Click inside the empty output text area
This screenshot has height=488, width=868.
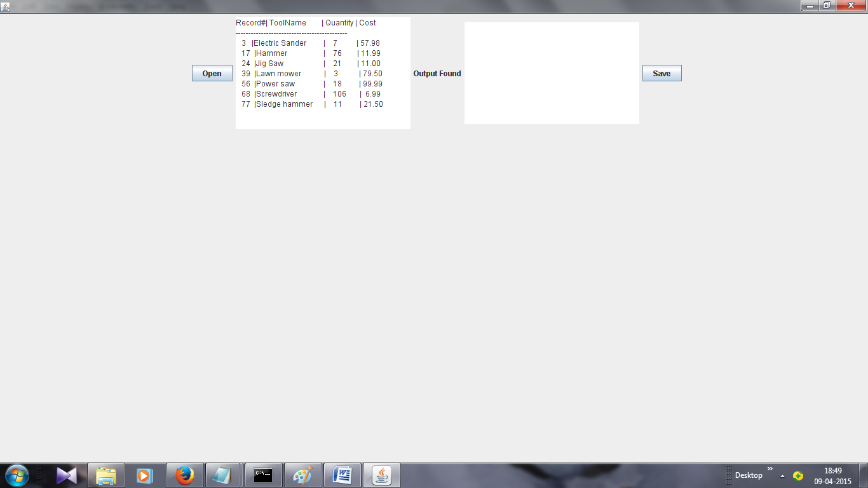(x=552, y=73)
